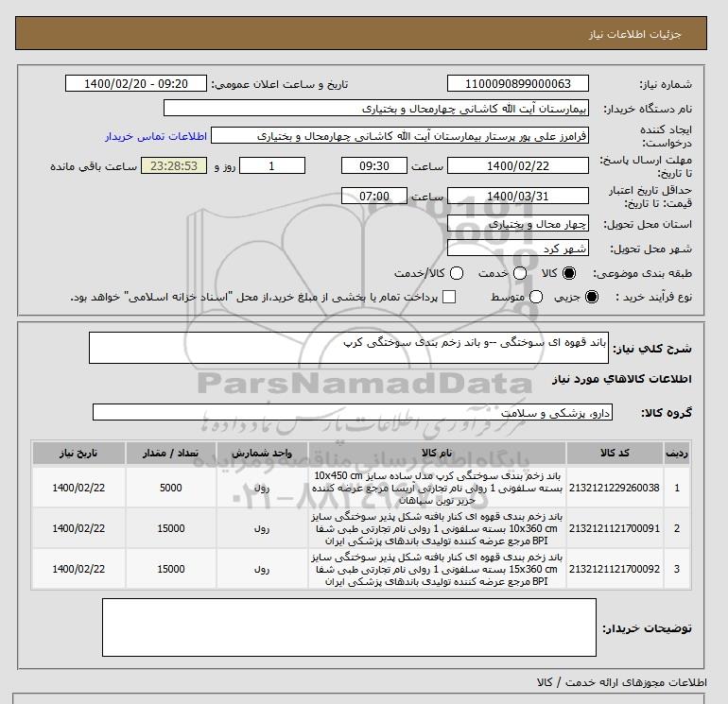Screen dimensions: 728x704
Task: Select the کالا/خدمت radio button
Action: point(457,273)
